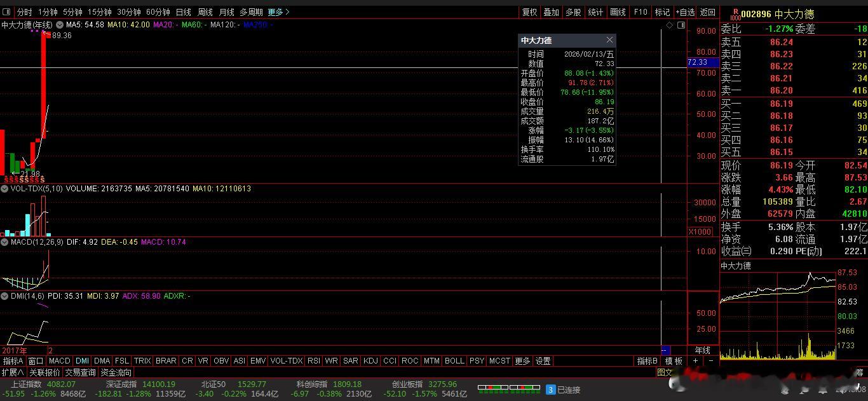Select the RSI indicator tab

click(313, 361)
